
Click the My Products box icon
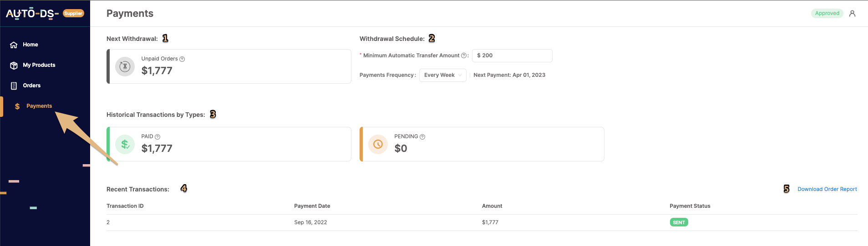click(14, 65)
